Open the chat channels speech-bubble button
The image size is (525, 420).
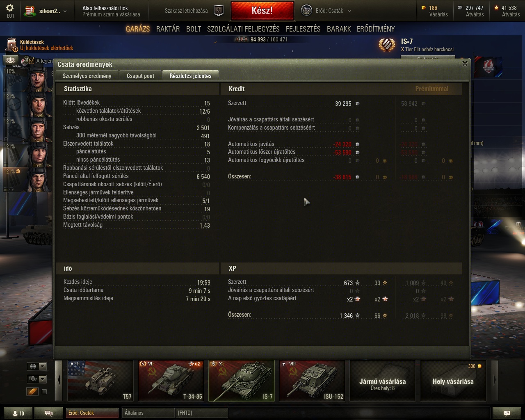pos(48,413)
